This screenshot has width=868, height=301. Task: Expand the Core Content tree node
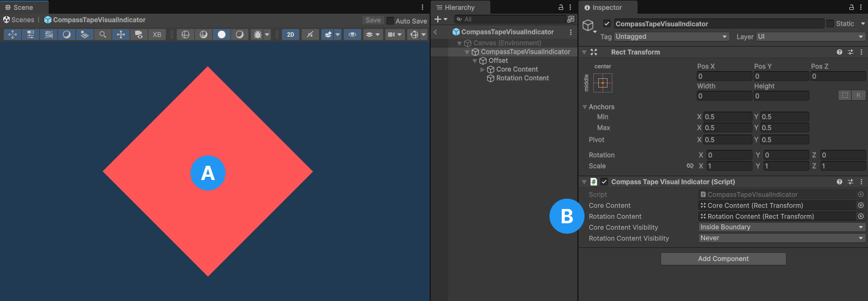coord(483,70)
